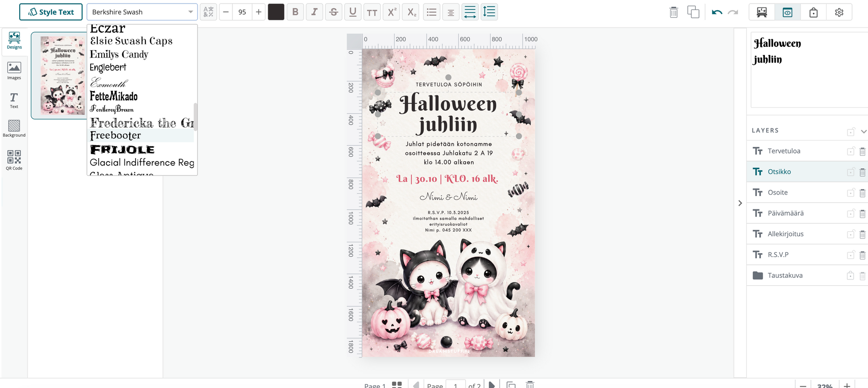The height and width of the screenshot is (388, 868).
Task: Zoom in with bottom plus button
Action: pos(847,385)
